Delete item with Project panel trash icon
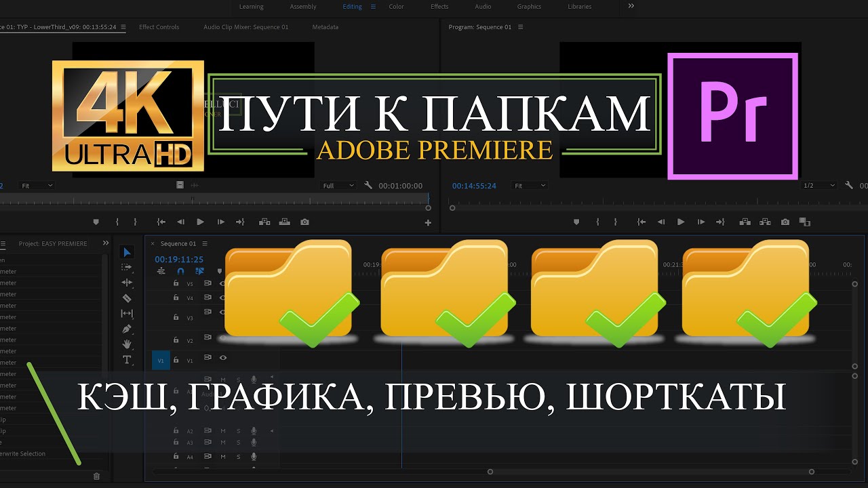Image resolution: width=868 pixels, height=488 pixels. click(x=96, y=476)
